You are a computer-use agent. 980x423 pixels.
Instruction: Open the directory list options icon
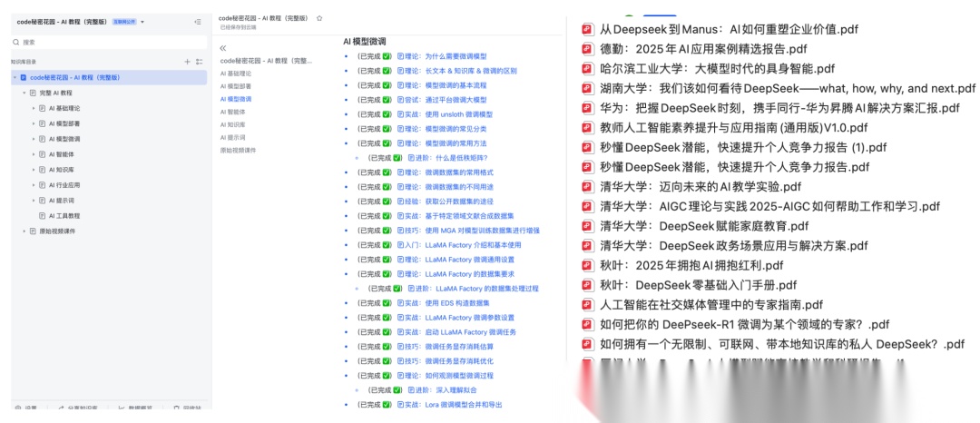click(x=200, y=61)
